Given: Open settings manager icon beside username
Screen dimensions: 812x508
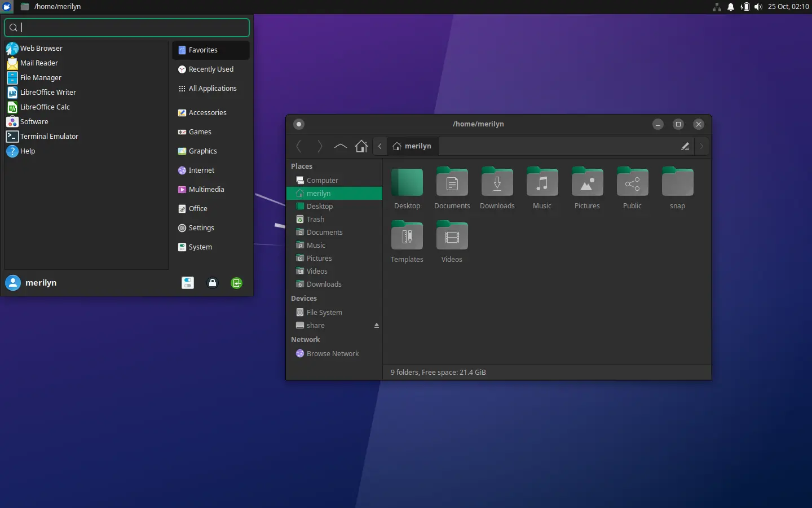Looking at the screenshot, I should [x=188, y=283].
